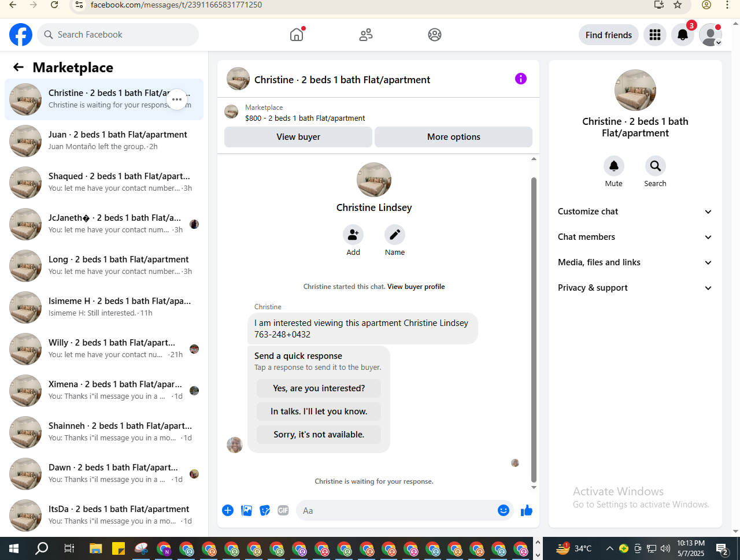This screenshot has width=740, height=560.
Task: Click the chat messages vertical scrollbar
Action: tap(534, 329)
